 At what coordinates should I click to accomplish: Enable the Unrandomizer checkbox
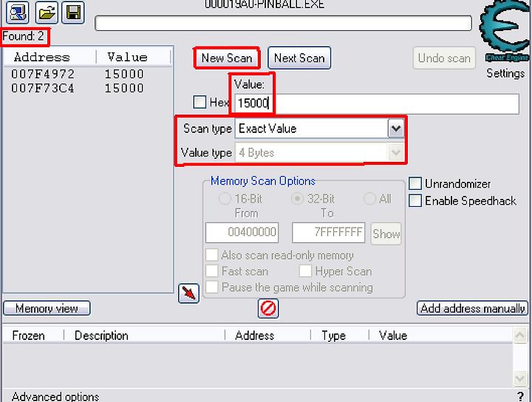415,183
